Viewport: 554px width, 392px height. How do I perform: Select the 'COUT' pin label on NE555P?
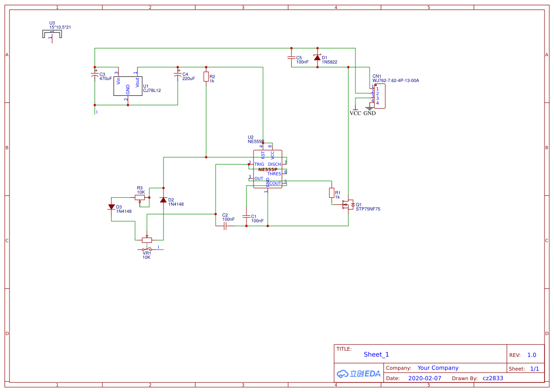click(275, 183)
